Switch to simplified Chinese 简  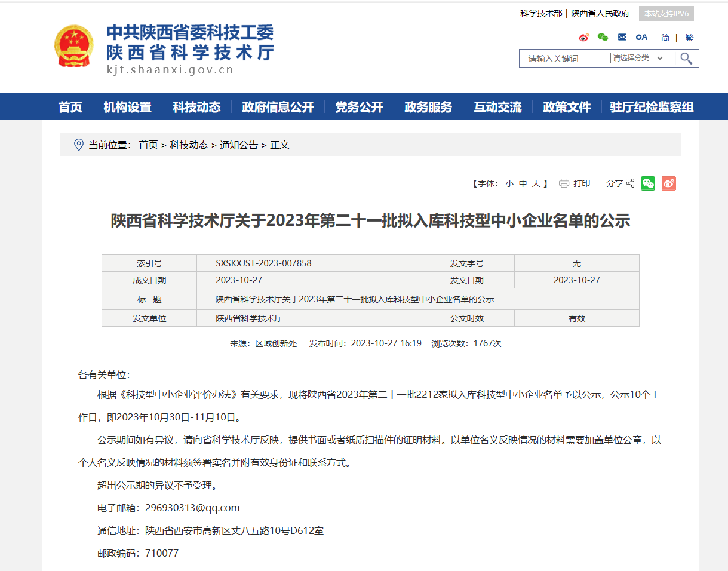[665, 38]
